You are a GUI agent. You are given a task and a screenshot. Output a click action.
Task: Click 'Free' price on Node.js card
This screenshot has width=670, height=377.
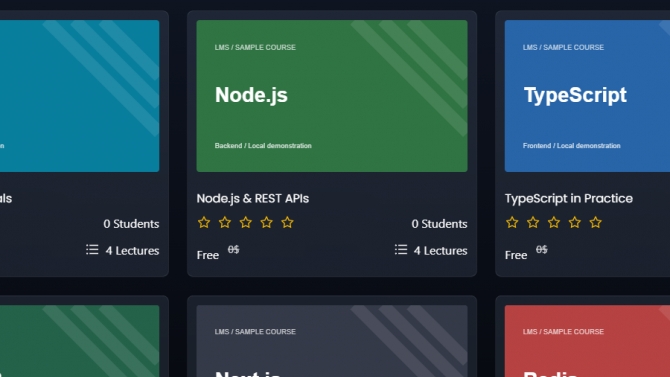pos(208,255)
